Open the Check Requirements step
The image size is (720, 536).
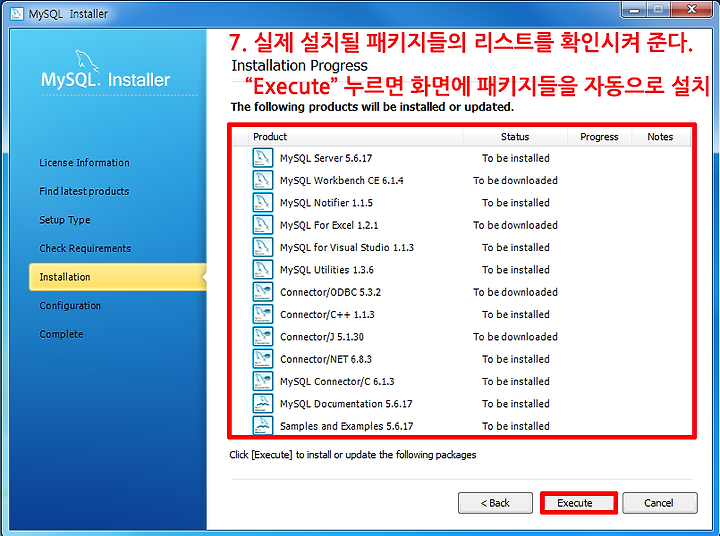coord(85,248)
